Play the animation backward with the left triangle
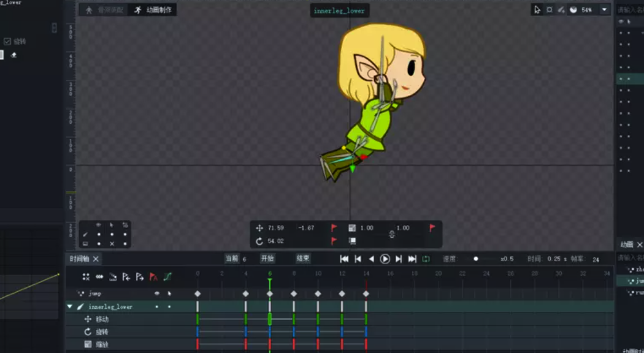This screenshot has width=644, height=353. 371,259
